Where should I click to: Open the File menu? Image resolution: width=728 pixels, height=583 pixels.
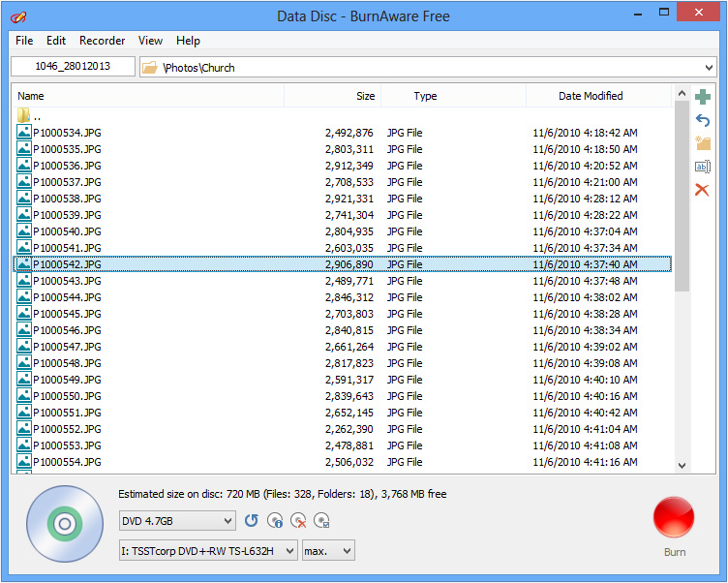click(x=24, y=41)
